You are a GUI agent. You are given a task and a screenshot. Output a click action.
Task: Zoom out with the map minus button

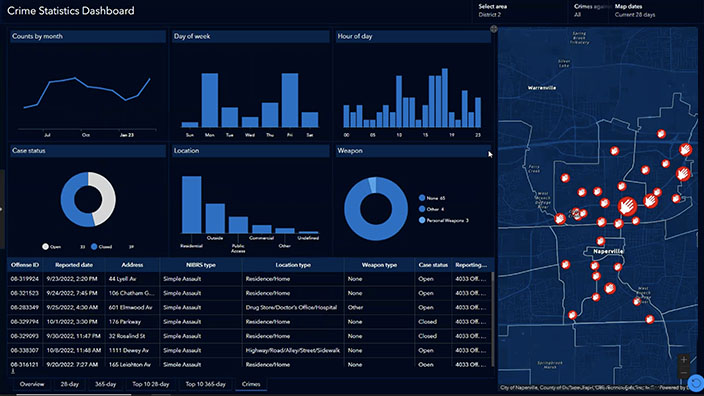[x=683, y=373]
